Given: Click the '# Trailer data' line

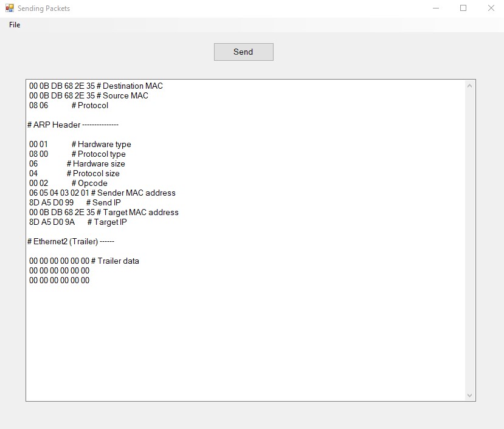Looking at the screenshot, I should click(x=84, y=261).
